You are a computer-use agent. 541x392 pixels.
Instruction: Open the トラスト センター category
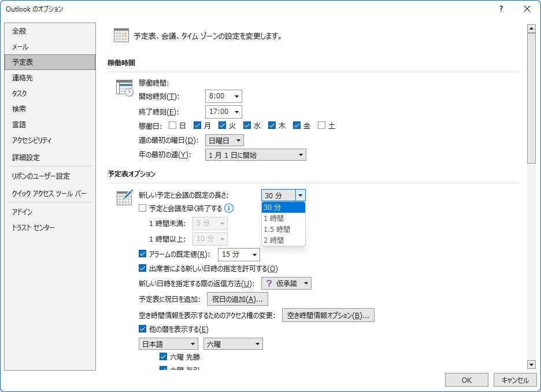(x=50, y=227)
